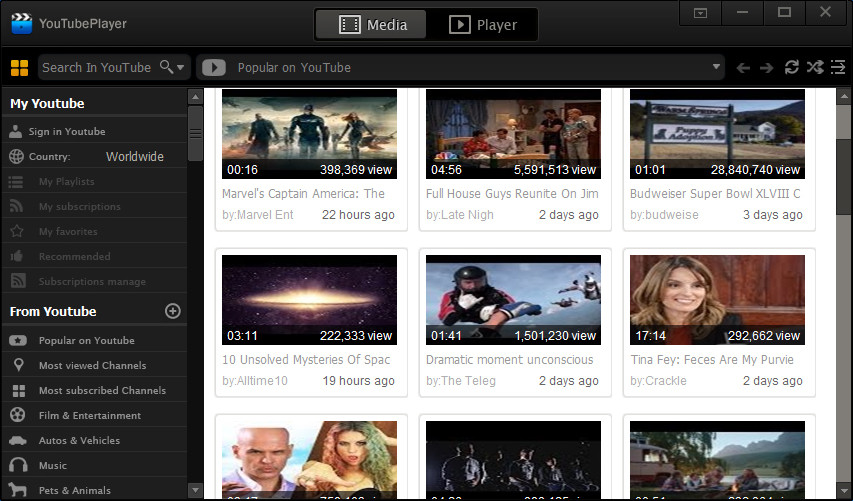Expand the Popular on YouTube dropdown

[x=716, y=67]
